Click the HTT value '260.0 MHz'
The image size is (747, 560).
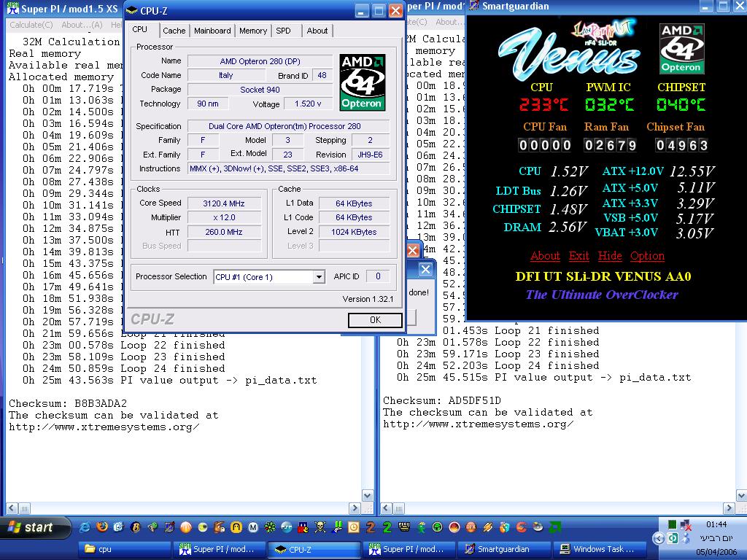pyautogui.click(x=224, y=232)
